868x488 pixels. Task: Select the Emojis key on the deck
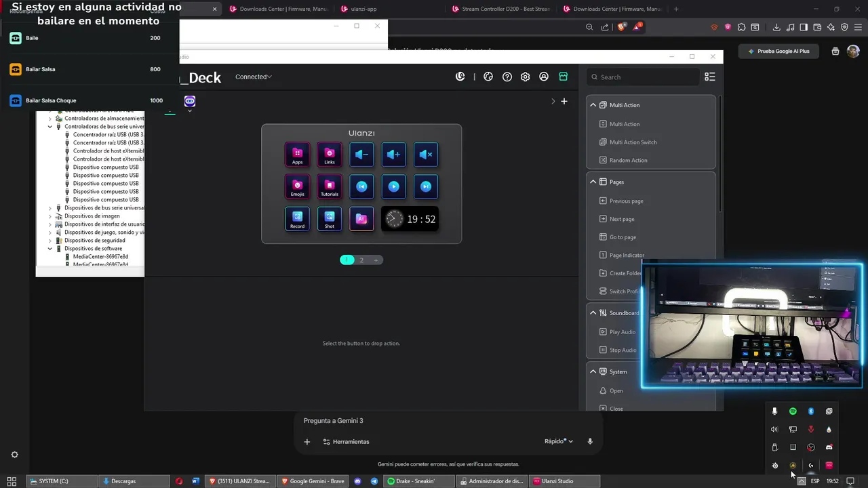point(297,186)
